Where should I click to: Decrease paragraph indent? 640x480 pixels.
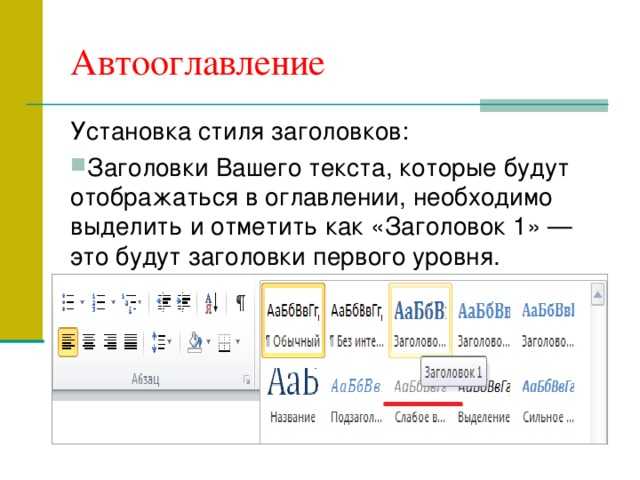tap(164, 303)
